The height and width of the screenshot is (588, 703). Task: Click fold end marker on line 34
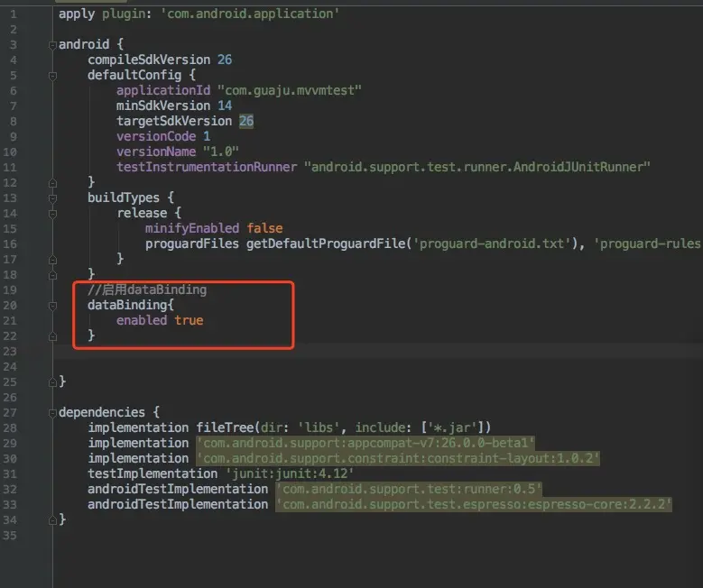(x=52, y=519)
